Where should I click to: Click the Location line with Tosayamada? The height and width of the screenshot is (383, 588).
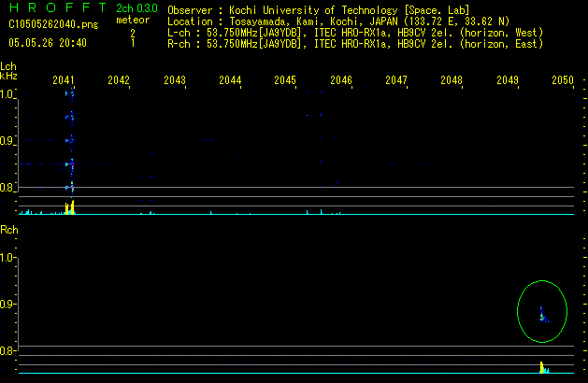(x=338, y=21)
